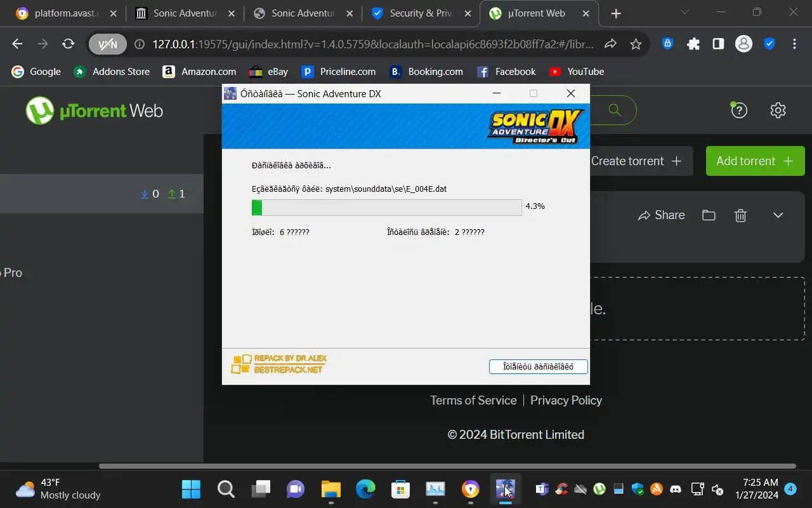812x508 pixels.
Task: Click the installer cancel button
Action: 539,366
